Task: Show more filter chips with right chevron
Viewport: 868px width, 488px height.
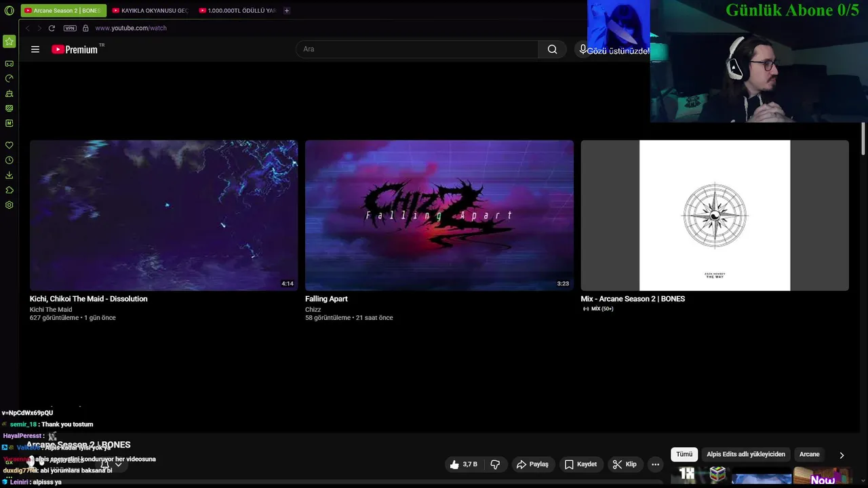Action: [842, 455]
